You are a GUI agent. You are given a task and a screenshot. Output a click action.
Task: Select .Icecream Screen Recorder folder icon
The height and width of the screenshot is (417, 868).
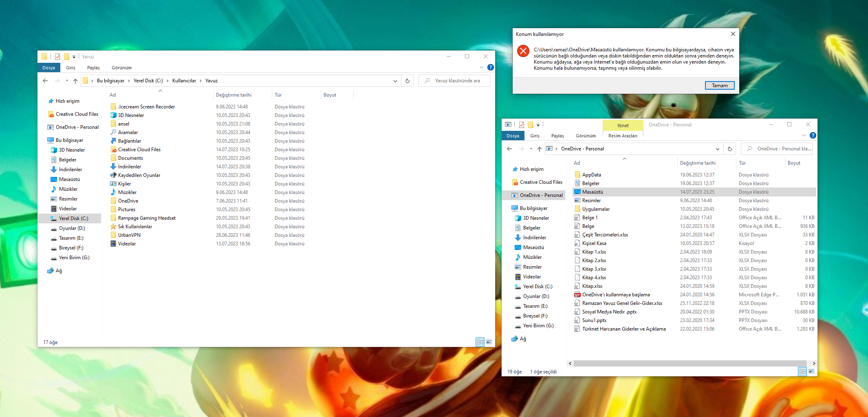tap(113, 106)
